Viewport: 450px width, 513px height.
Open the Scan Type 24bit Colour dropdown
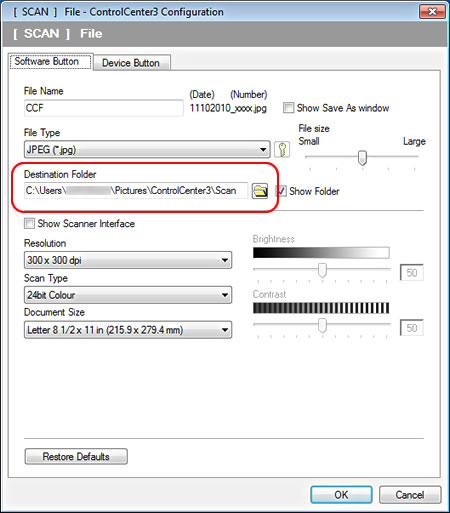coord(128,295)
